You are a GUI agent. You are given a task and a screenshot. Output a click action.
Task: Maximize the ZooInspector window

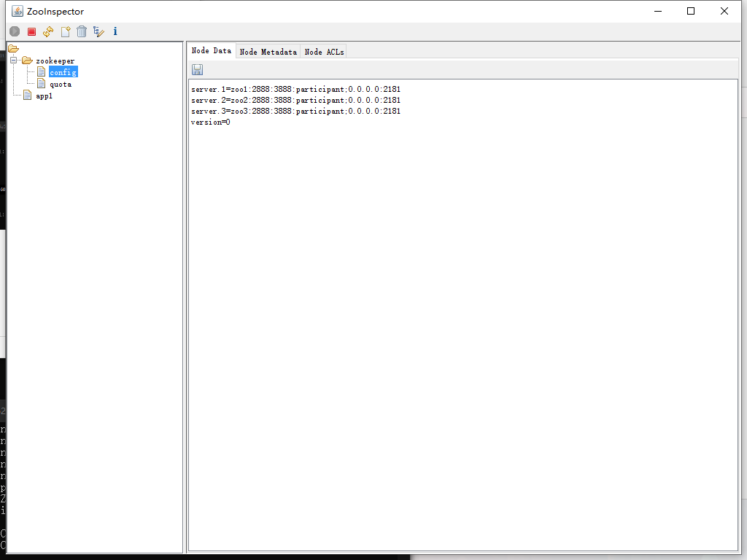(691, 11)
